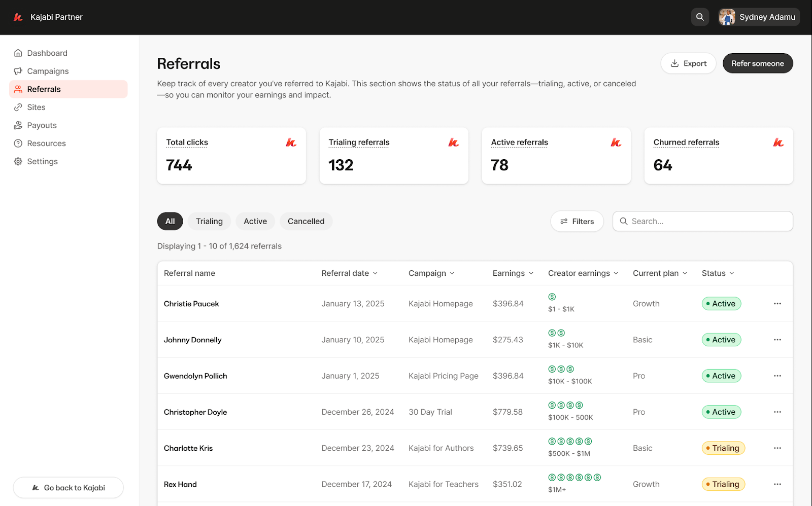Open the search magnifier in top bar
Viewport: 812px width, 506px height.
coord(700,17)
